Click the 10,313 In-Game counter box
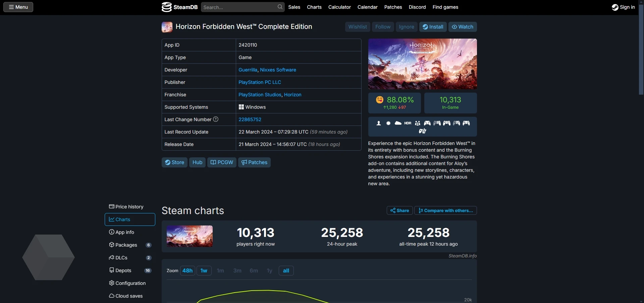The image size is (644, 303). point(450,103)
